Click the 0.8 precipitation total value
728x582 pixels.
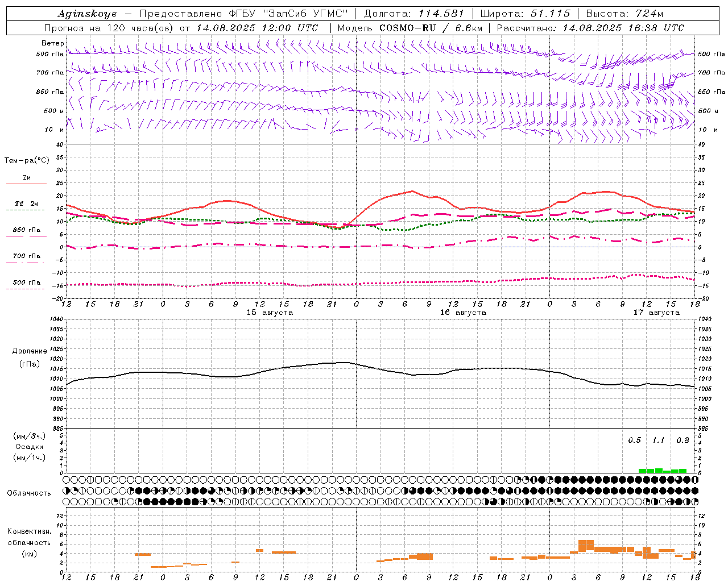682,440
